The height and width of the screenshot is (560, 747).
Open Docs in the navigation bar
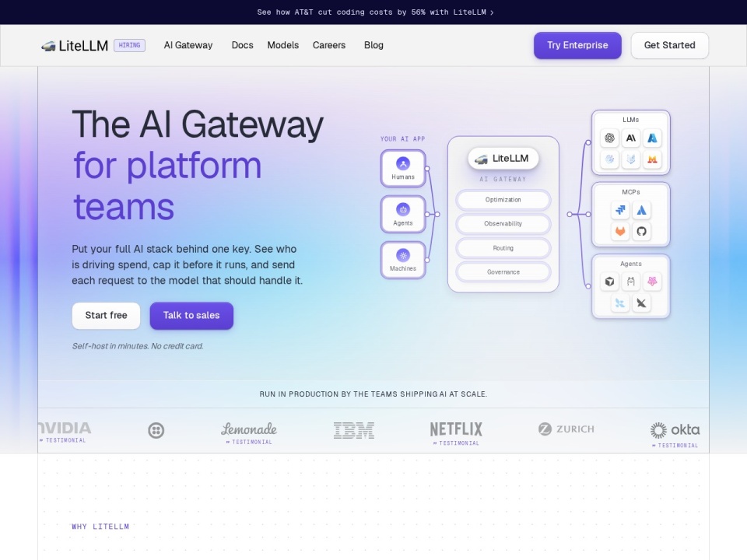coord(243,45)
